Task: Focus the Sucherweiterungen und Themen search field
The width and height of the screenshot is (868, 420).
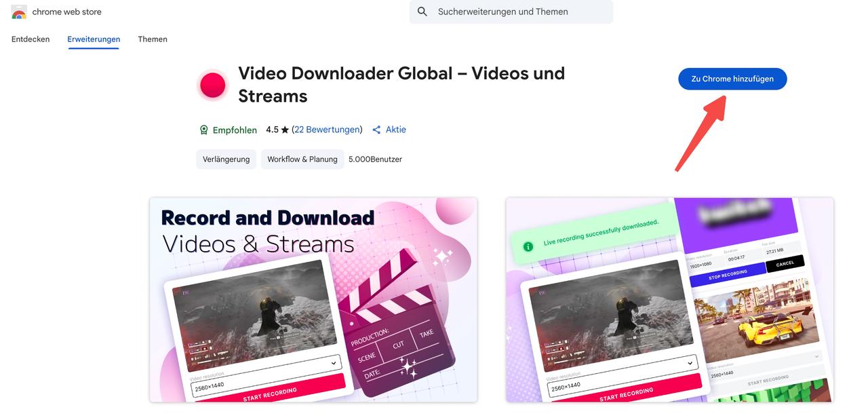Action: pyautogui.click(x=511, y=12)
